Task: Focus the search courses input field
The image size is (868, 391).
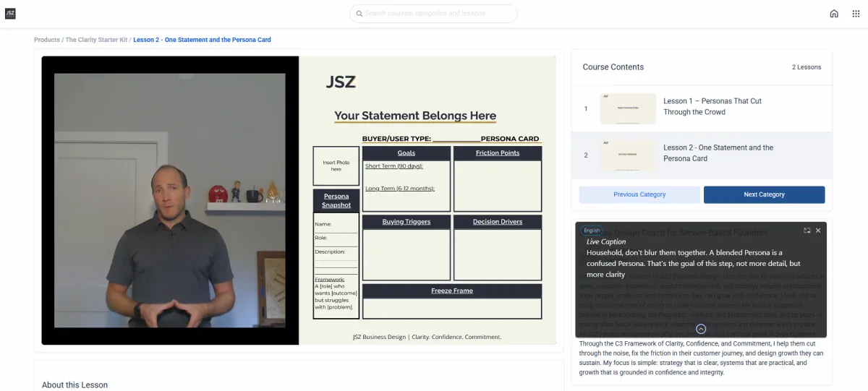Action: [434, 14]
